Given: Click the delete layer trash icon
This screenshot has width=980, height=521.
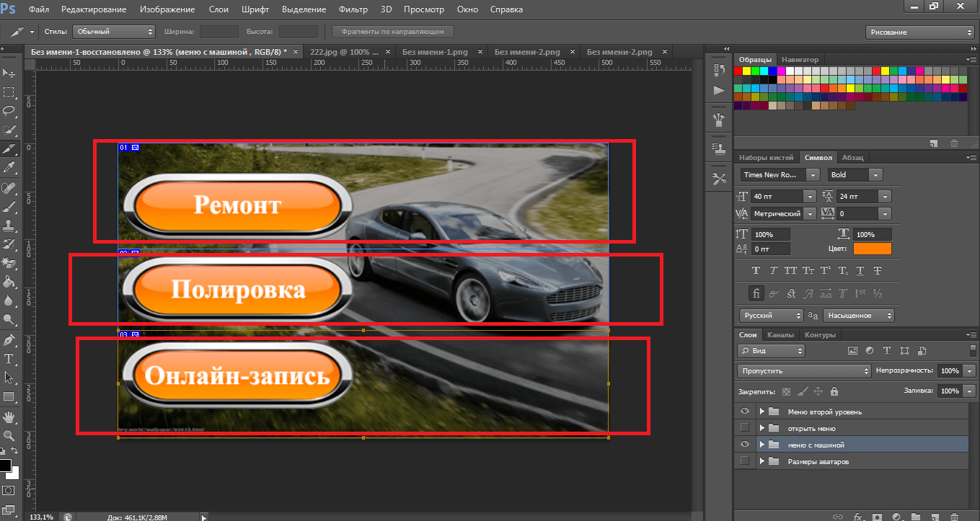Looking at the screenshot, I should [x=954, y=517].
